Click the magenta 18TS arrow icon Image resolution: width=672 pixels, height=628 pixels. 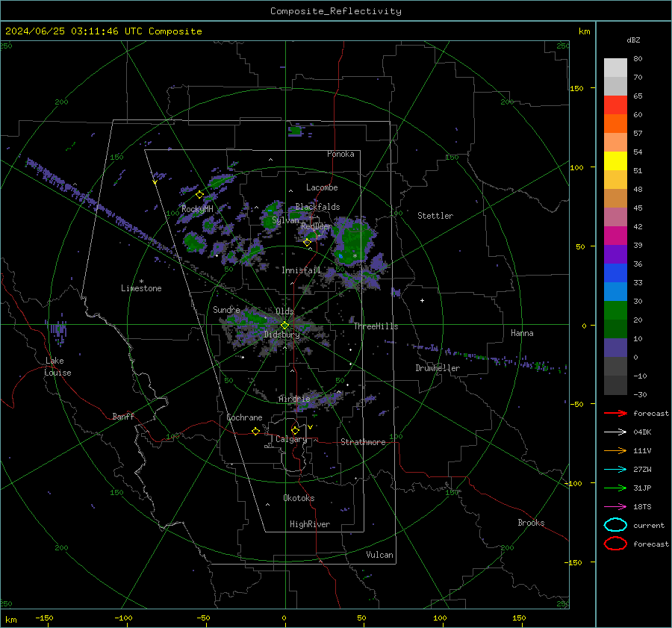click(615, 507)
